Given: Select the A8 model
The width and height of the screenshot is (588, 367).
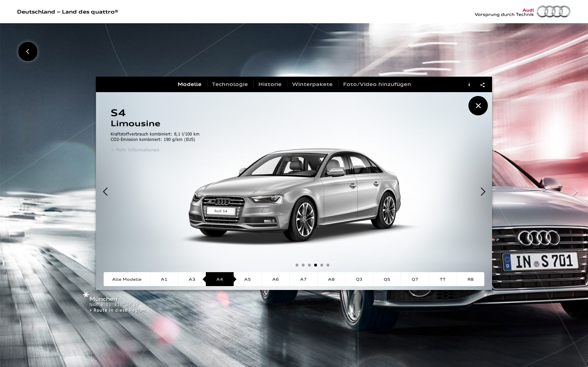Looking at the screenshot, I should [331, 279].
